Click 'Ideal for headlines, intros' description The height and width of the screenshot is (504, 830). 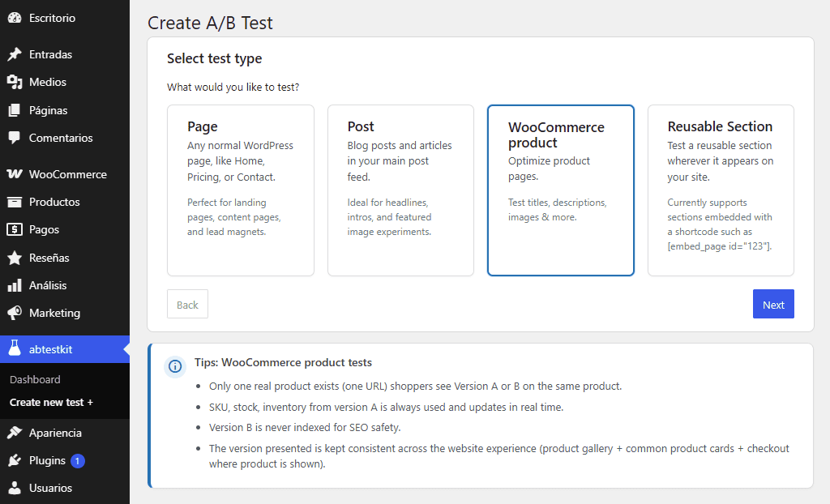tap(390, 217)
